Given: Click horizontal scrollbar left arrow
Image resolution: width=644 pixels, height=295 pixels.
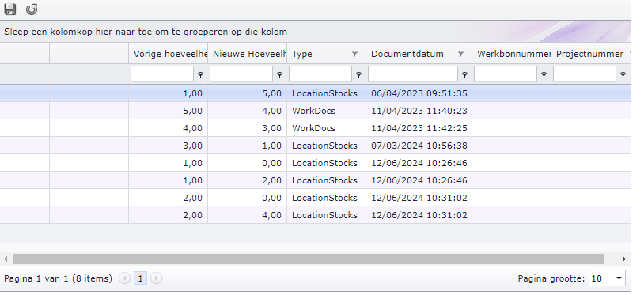Looking at the screenshot, I should (x=6, y=259).
